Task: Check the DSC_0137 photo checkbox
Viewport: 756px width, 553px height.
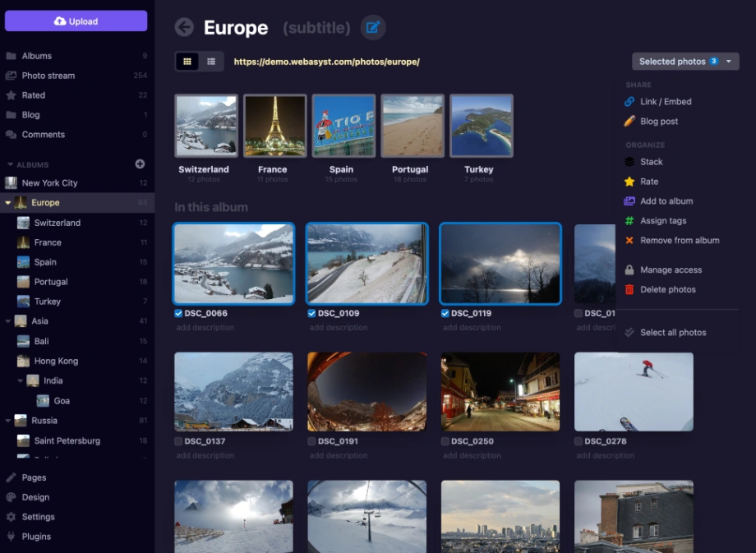Action: pyautogui.click(x=179, y=441)
